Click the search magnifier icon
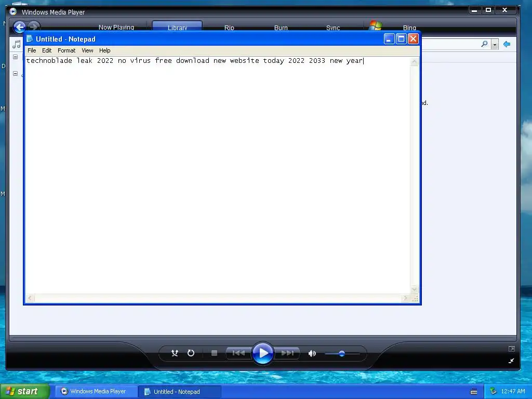The height and width of the screenshot is (399, 532). (485, 44)
